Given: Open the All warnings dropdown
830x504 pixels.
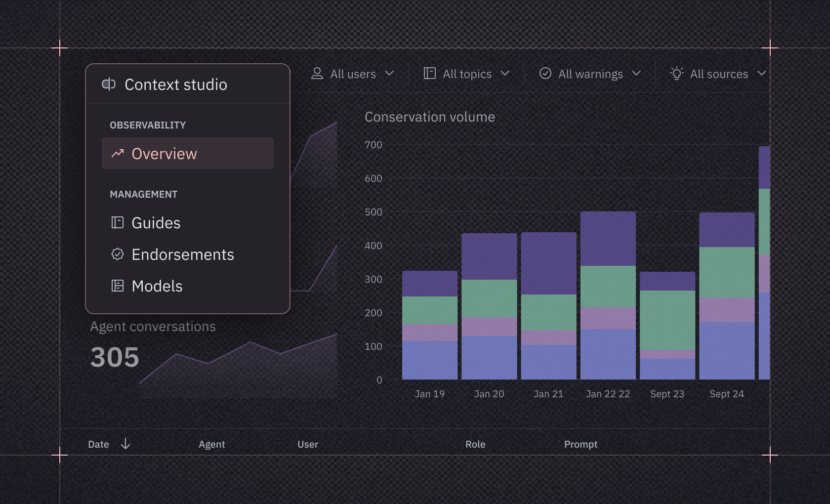Looking at the screenshot, I should point(590,73).
